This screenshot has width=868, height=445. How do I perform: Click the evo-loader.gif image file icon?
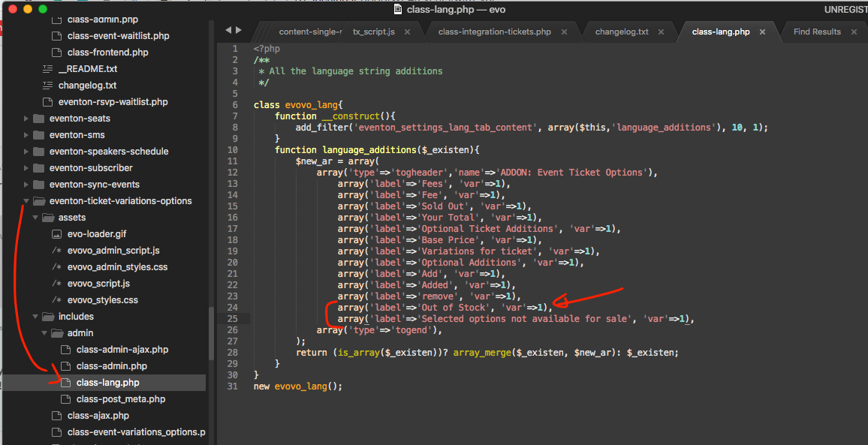pos(57,234)
